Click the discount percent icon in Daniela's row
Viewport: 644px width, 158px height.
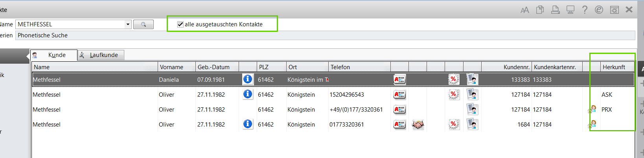coord(453,79)
